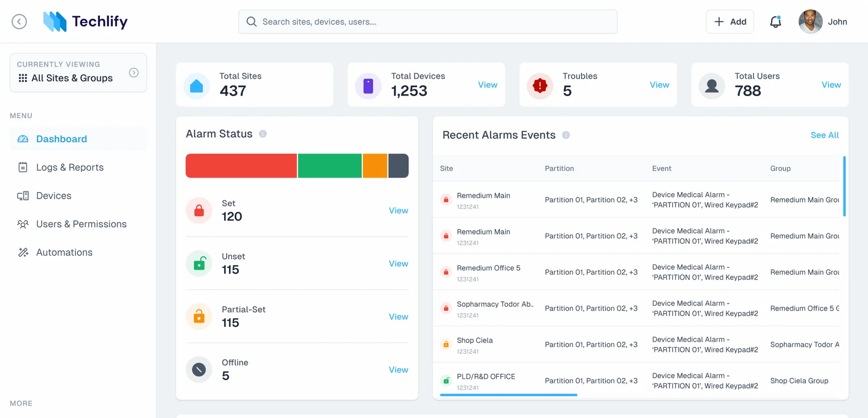Click the orange Partial-Set lock icon
The height and width of the screenshot is (418, 868).
click(x=199, y=316)
